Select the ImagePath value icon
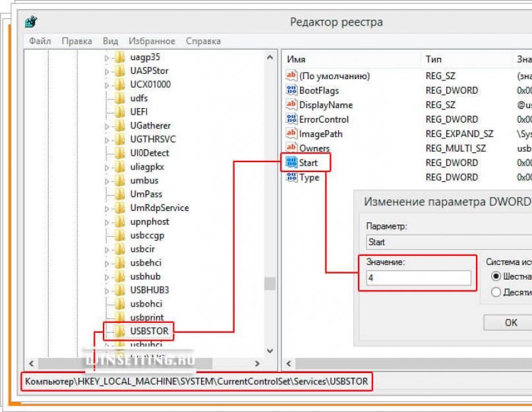The width and height of the screenshot is (532, 412). click(291, 133)
